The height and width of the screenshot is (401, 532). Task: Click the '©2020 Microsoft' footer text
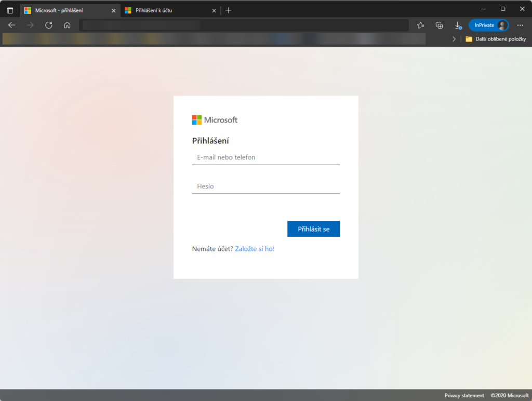point(510,396)
